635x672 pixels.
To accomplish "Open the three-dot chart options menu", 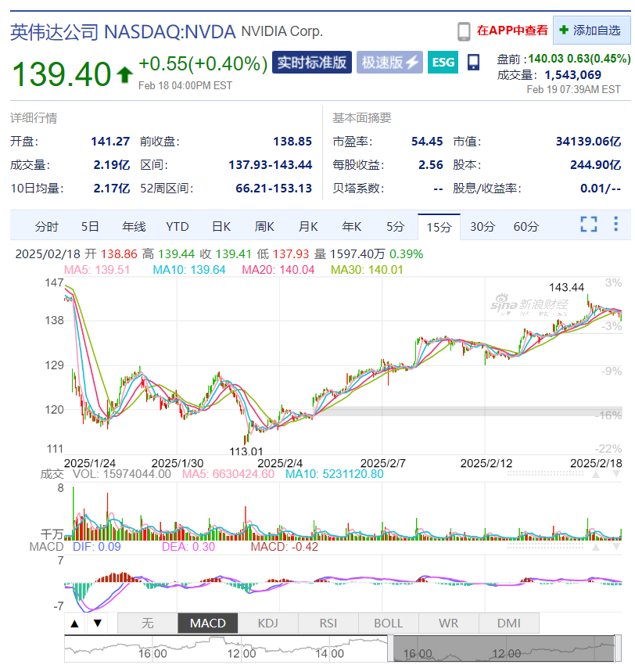I will tap(615, 224).
